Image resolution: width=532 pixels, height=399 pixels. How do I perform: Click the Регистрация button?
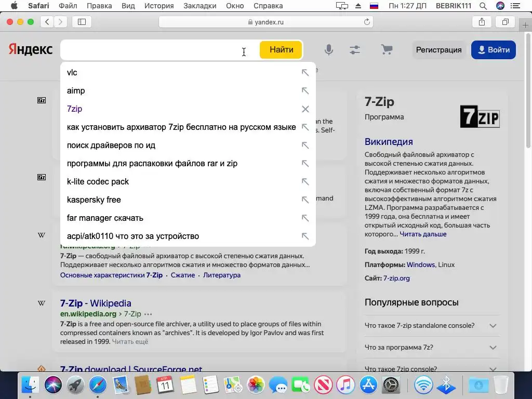(x=438, y=50)
